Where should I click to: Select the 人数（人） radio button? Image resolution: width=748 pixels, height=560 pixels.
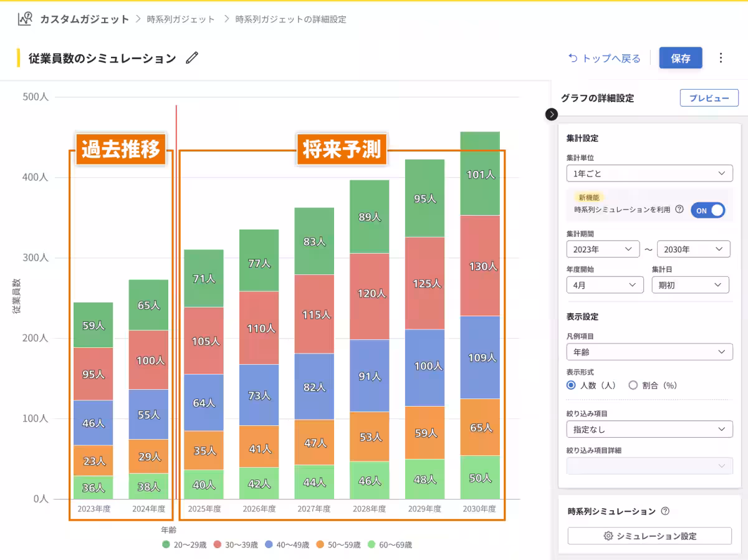(x=571, y=385)
